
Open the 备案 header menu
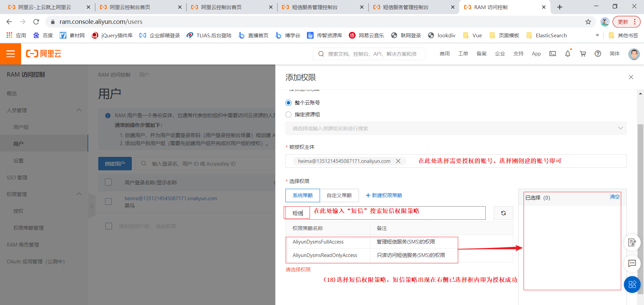tap(481, 54)
